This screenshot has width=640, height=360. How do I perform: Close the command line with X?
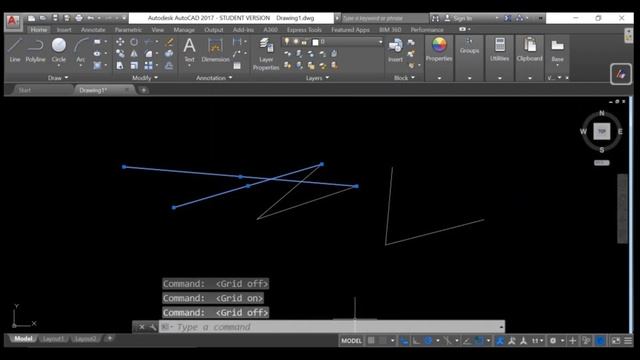[x=141, y=327]
